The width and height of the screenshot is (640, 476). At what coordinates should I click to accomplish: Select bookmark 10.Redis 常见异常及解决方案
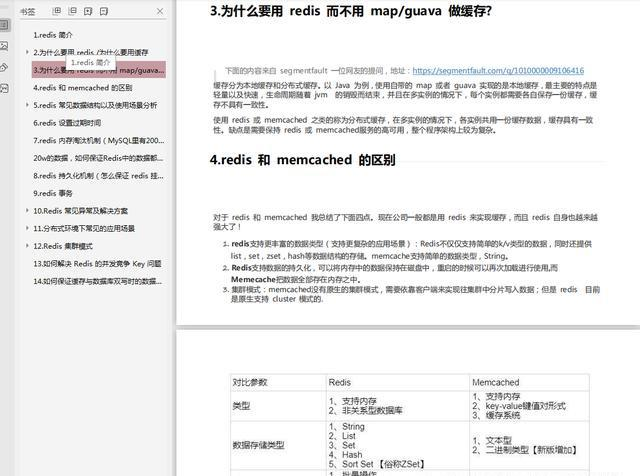pos(80,211)
